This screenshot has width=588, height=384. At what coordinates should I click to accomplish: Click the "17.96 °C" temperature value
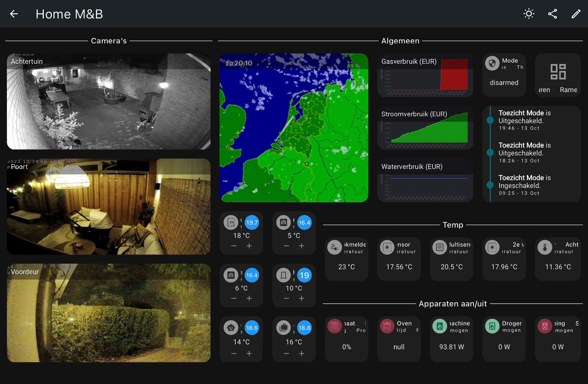[504, 267]
